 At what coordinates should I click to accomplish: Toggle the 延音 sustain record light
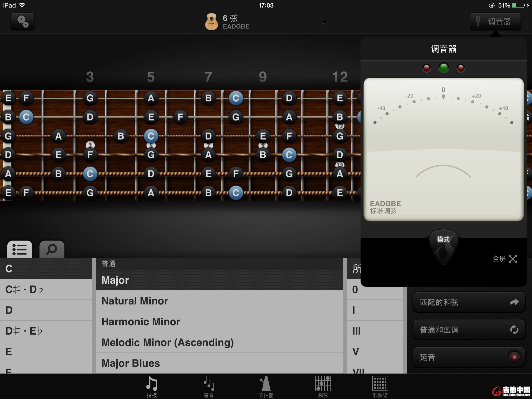click(x=514, y=357)
